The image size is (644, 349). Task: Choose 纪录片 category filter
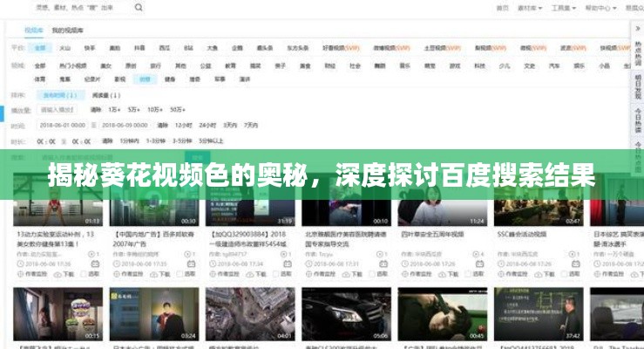click(x=92, y=79)
